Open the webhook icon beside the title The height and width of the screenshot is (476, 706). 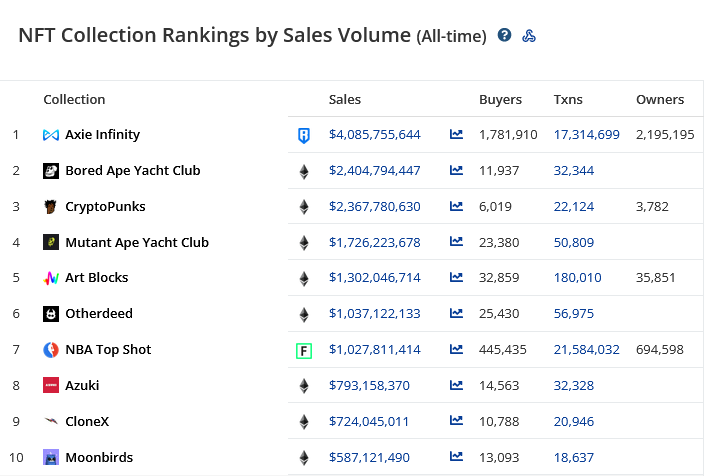tap(529, 36)
